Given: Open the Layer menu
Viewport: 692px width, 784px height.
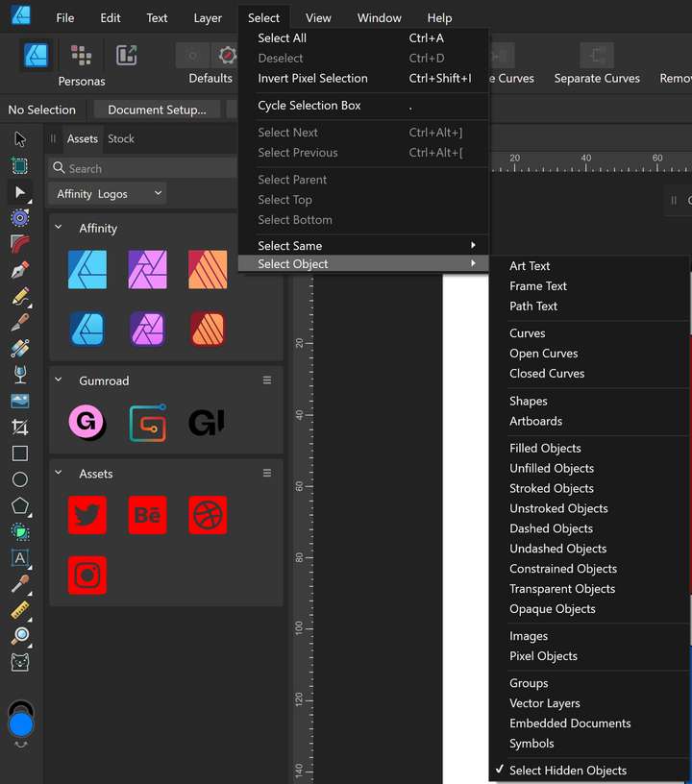Looking at the screenshot, I should click(208, 18).
